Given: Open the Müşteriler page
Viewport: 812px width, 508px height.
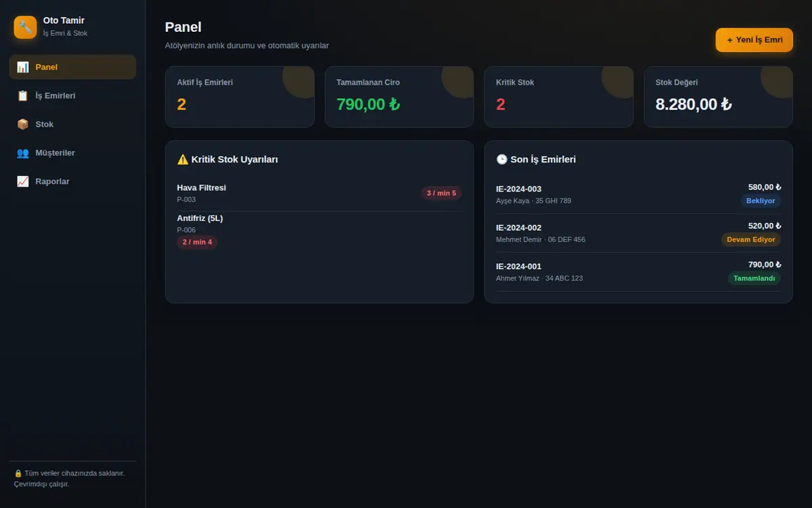Looking at the screenshot, I should tap(72, 152).
